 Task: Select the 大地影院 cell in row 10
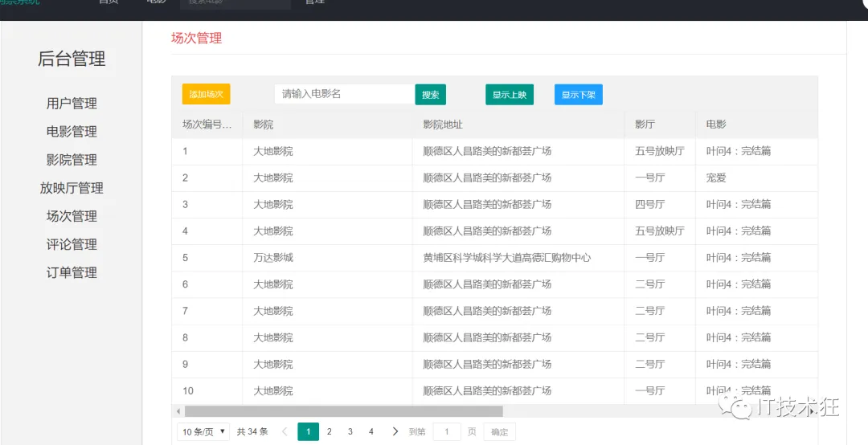[327, 390]
